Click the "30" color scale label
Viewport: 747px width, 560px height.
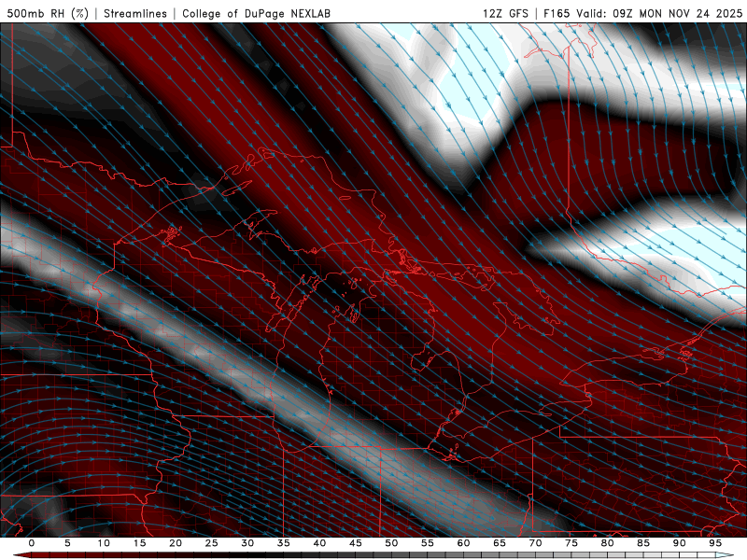point(247,543)
